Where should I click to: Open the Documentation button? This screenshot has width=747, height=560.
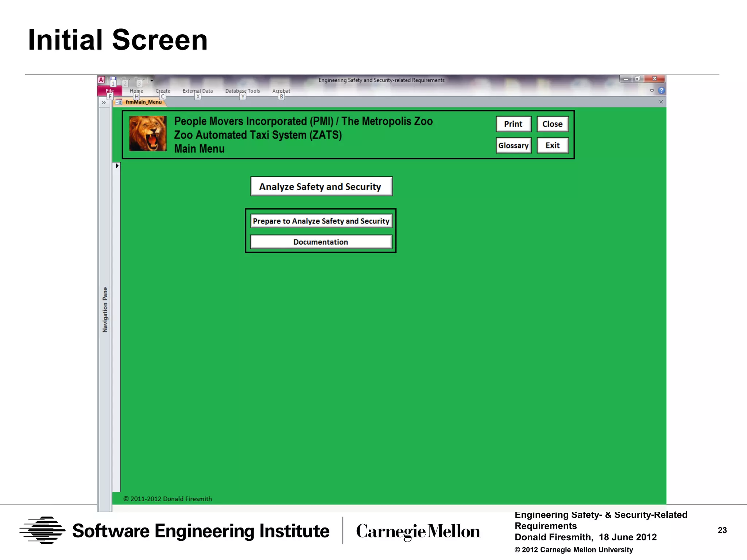click(321, 242)
